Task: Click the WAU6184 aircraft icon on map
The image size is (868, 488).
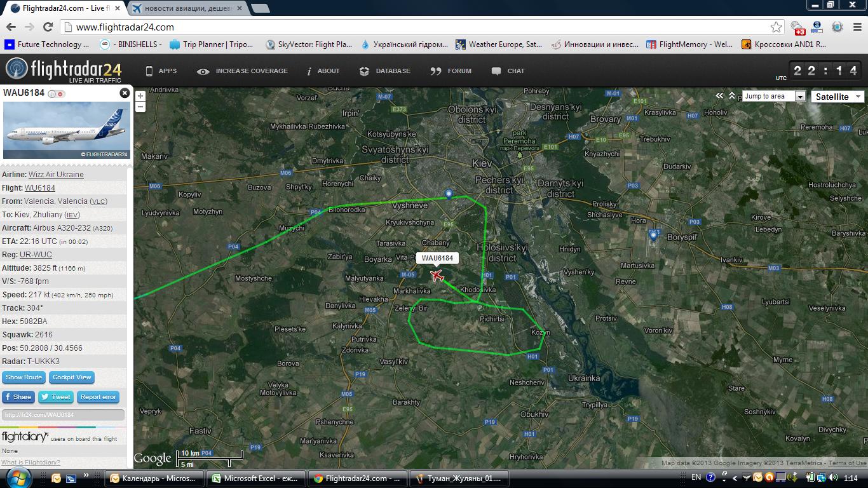Action: [x=437, y=275]
